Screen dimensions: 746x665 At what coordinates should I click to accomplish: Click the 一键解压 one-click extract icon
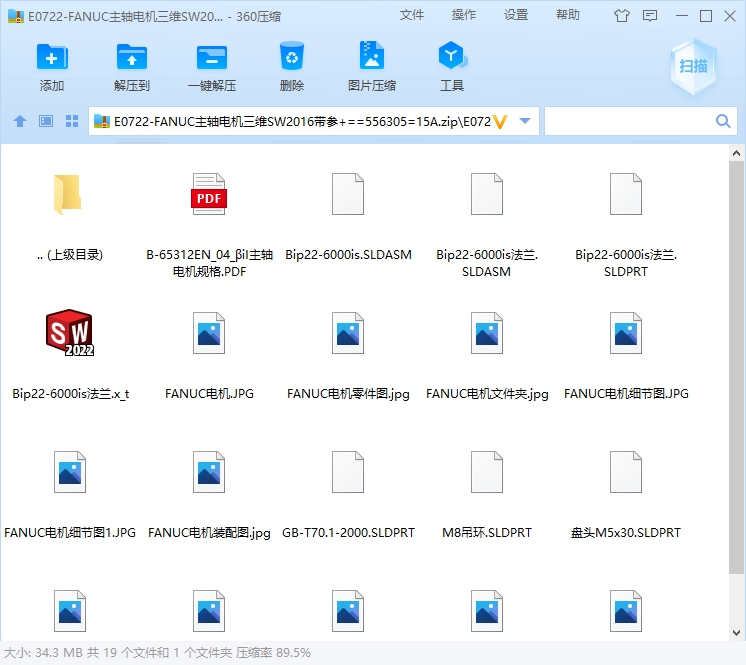pos(212,58)
